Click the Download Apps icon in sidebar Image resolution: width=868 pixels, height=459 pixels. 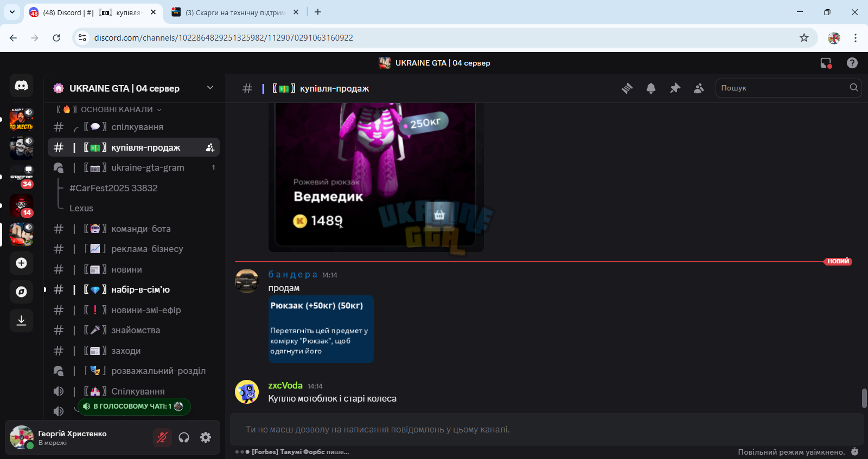point(21,320)
